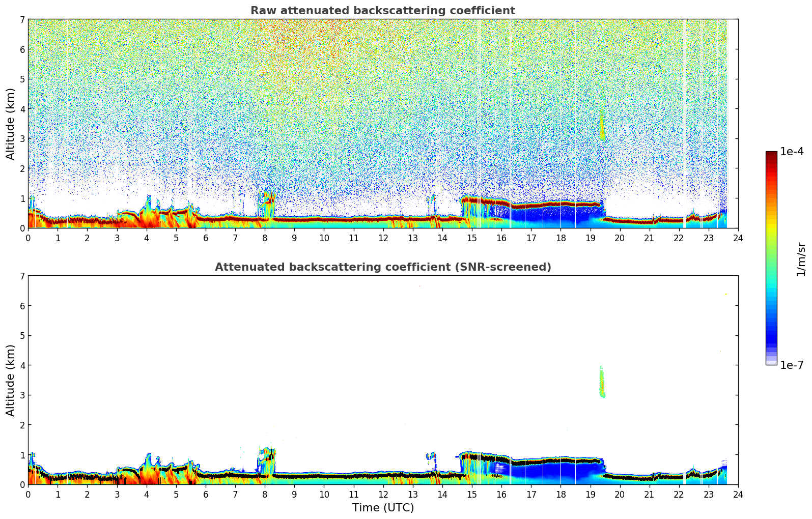Click the 'Time (UTC)' axis label
This screenshot has height=519, width=812.
click(383, 508)
